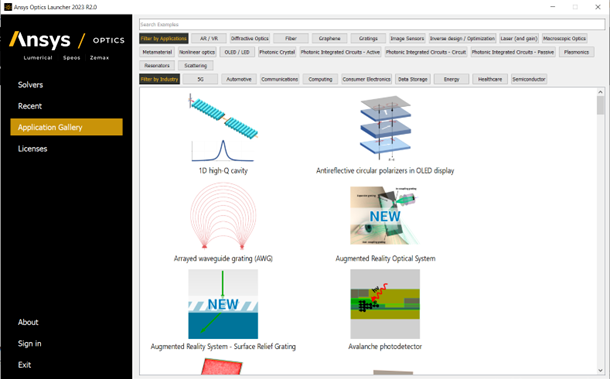Open the Recent section in sidebar

[x=30, y=106]
